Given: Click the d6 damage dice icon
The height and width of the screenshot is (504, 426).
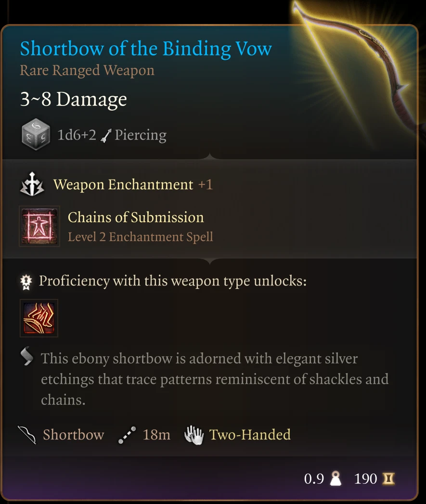Looking at the screenshot, I should 36,134.
